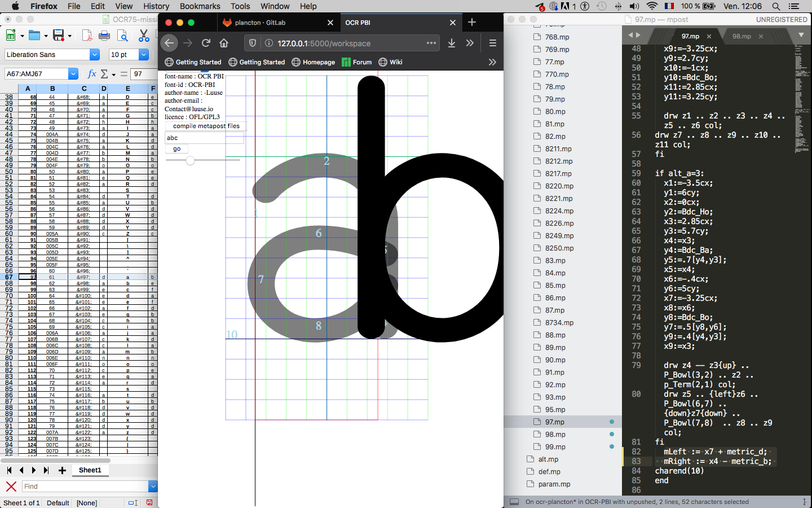This screenshot has height=508, width=812.
Task: Expand the Liberation Sans font name dropdown
Action: point(95,55)
